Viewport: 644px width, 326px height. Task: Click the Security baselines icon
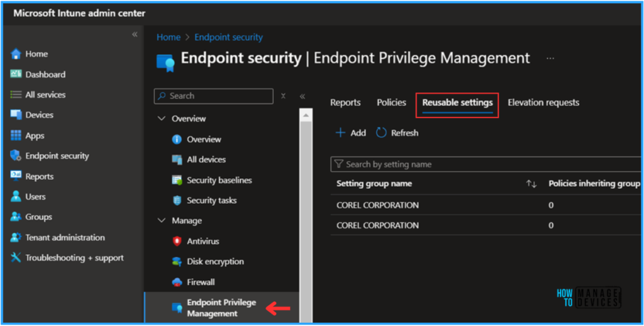(177, 180)
